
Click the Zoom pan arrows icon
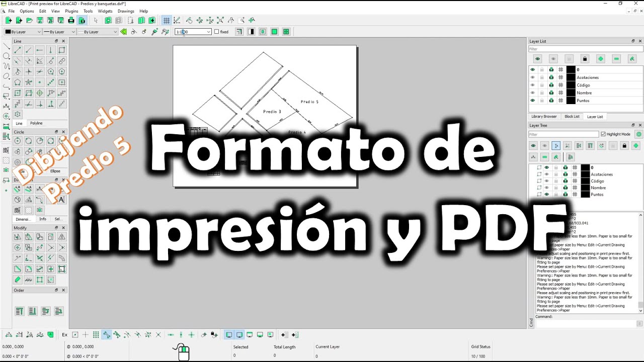tap(252, 21)
